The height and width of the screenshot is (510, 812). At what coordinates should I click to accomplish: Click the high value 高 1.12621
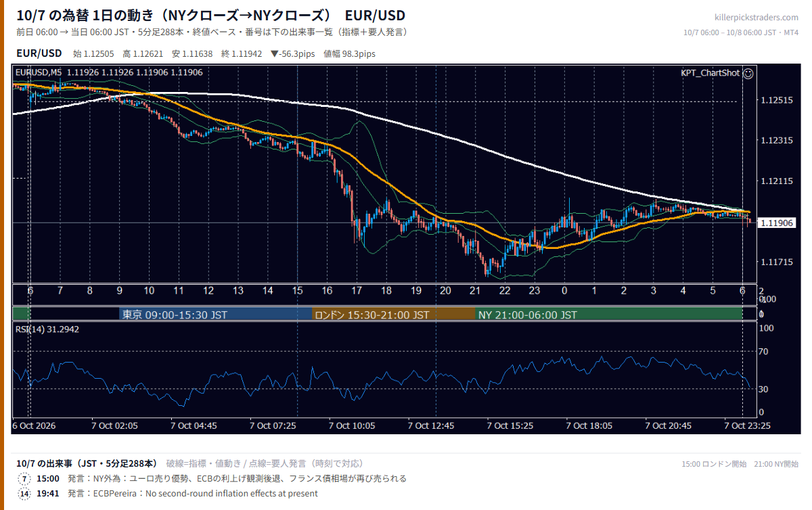[x=144, y=53]
